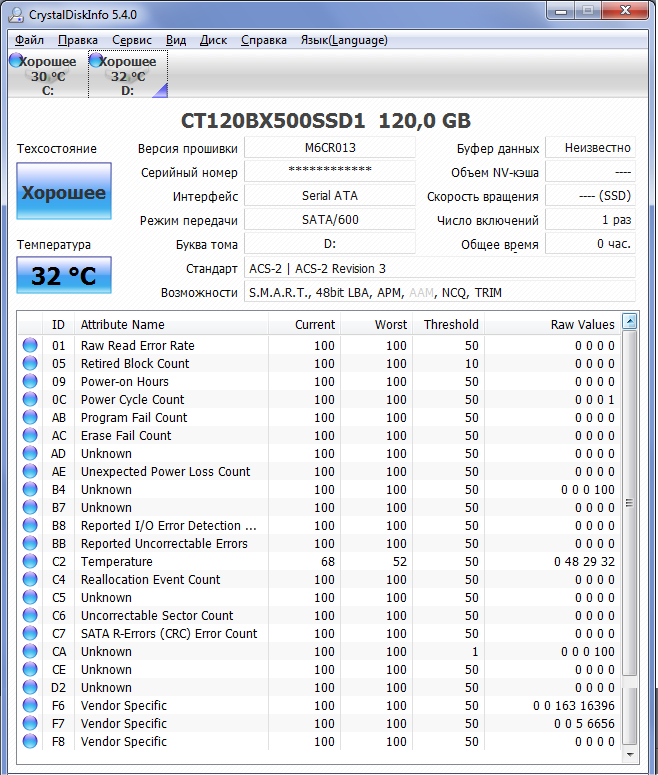
Task: Click status orb for Retired Block Count
Action: coord(30,363)
